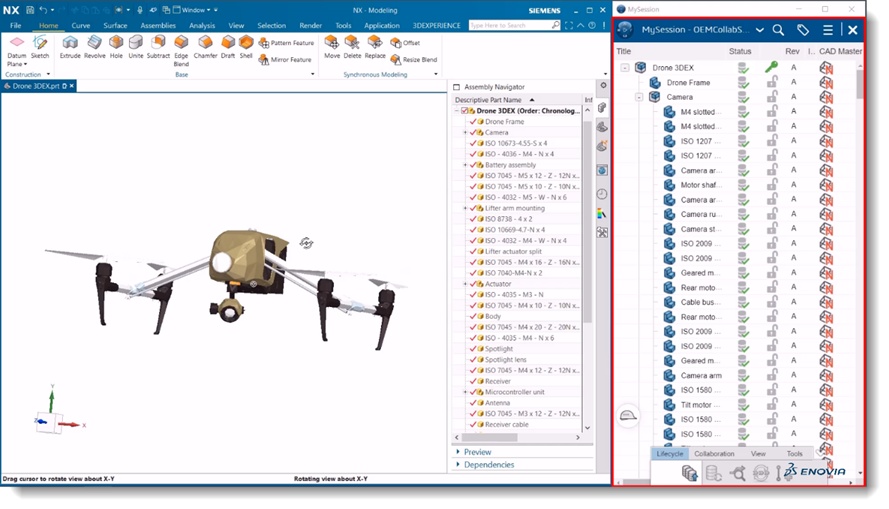Collapse Drone 3DEX in MySession tree
This screenshot has width=889, height=509.
(x=625, y=67)
